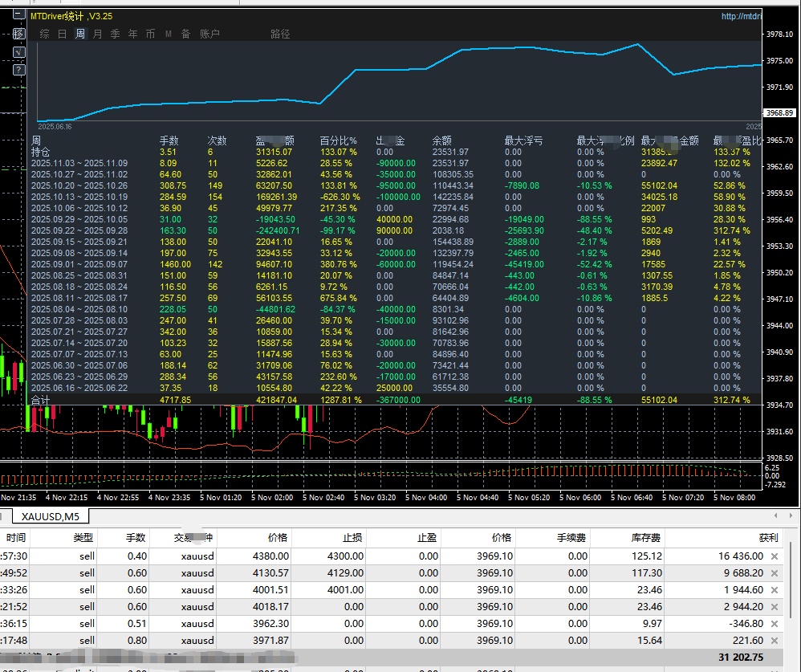Close the 221.60 profit order with X
The width and height of the screenshot is (801, 672).
pyautogui.click(x=775, y=640)
